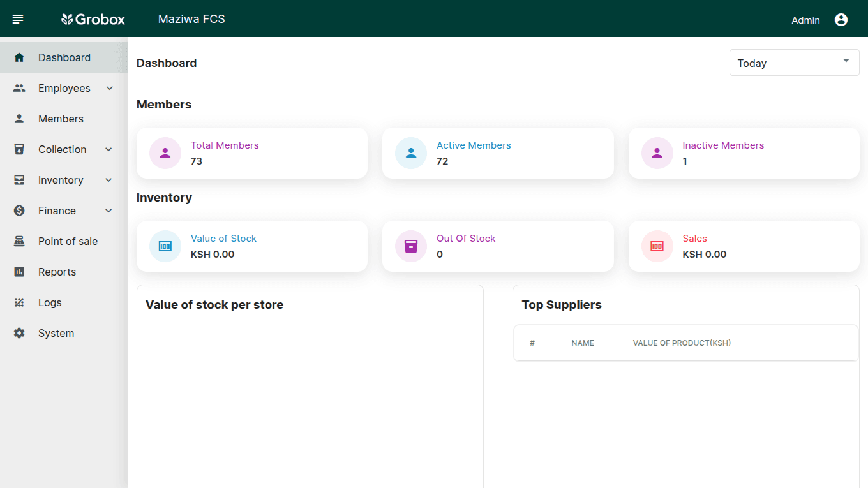Open the Dashboard home icon

tap(19, 57)
